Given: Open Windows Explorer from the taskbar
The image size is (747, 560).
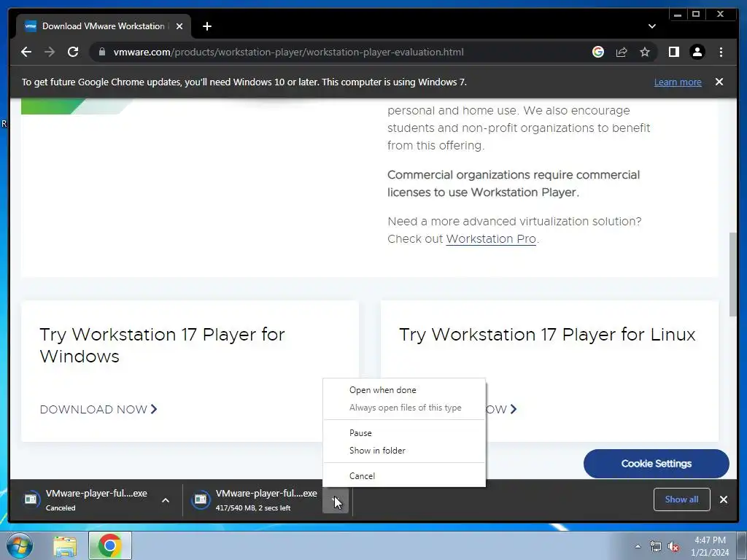Looking at the screenshot, I should [65, 546].
